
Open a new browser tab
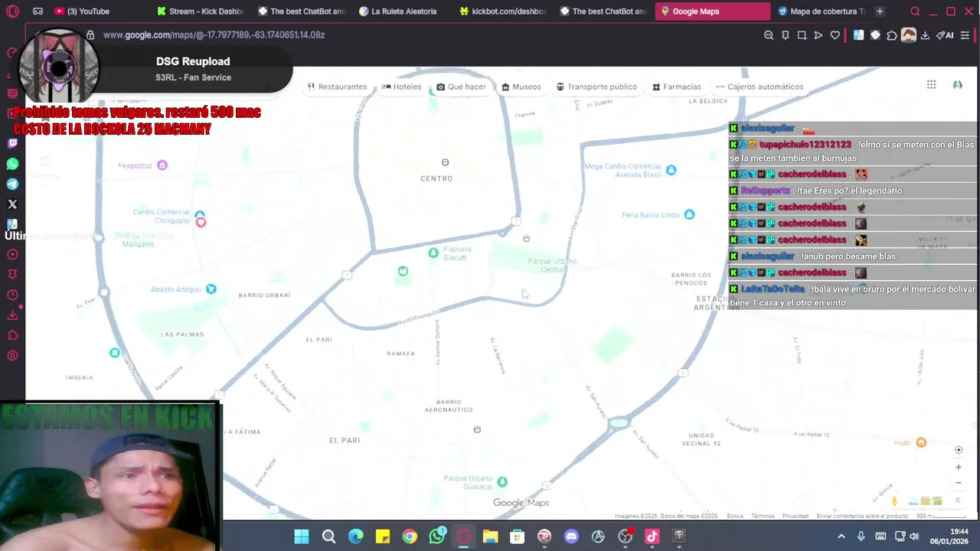pos(880,11)
